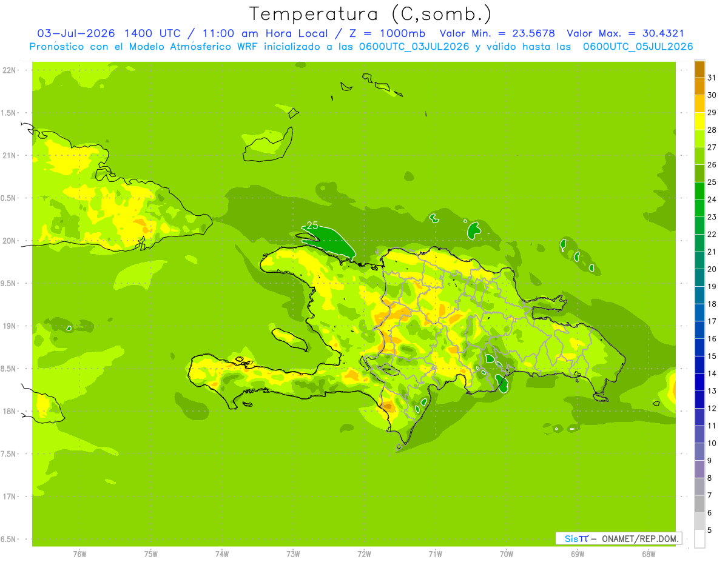Screen dimensions: 728x562
Task: Click the "ONAMET/REP.DOM." credit label
Action: click(x=640, y=538)
